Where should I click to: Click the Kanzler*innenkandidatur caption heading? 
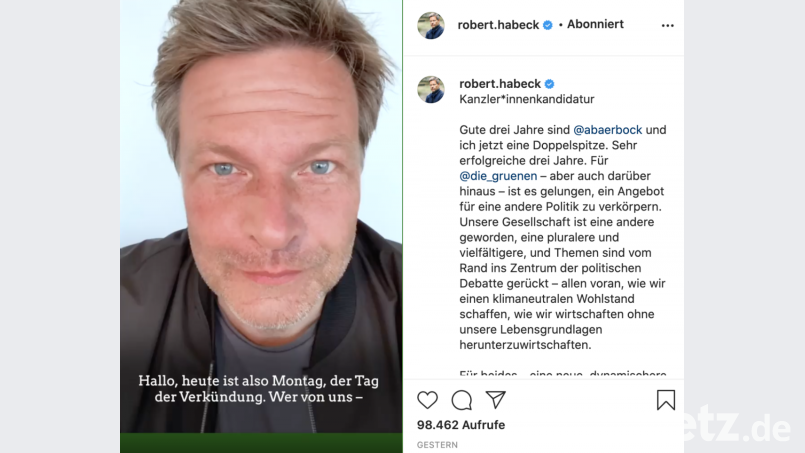527,99
